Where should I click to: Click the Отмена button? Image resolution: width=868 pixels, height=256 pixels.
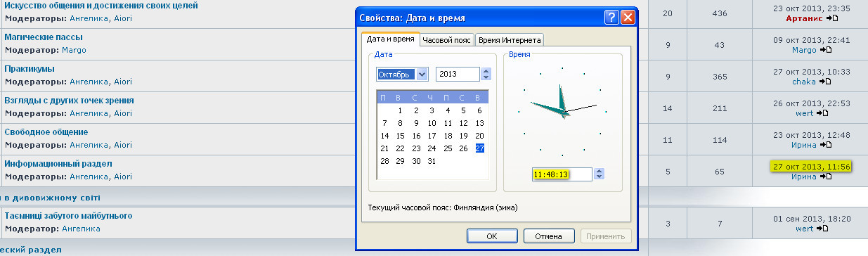(x=549, y=236)
